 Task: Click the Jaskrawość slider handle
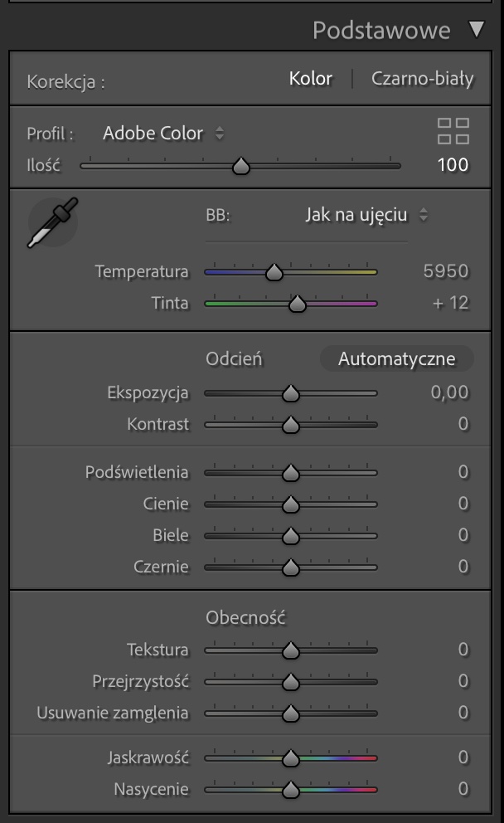click(291, 758)
